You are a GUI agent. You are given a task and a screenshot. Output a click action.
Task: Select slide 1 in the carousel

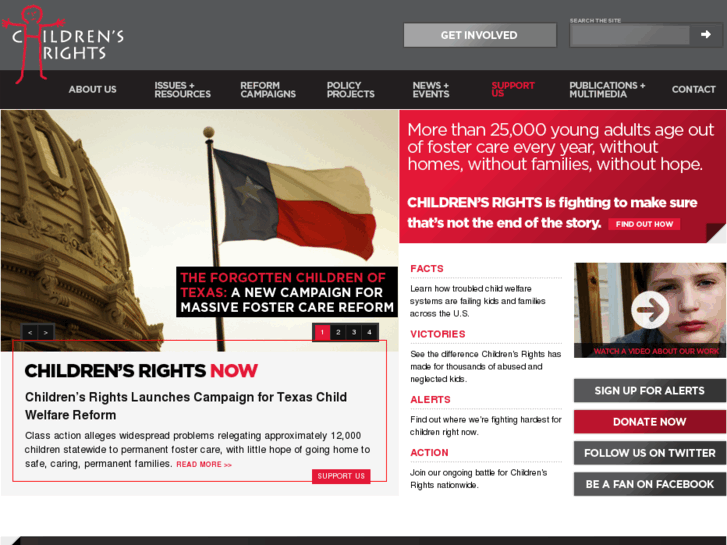[x=322, y=332]
